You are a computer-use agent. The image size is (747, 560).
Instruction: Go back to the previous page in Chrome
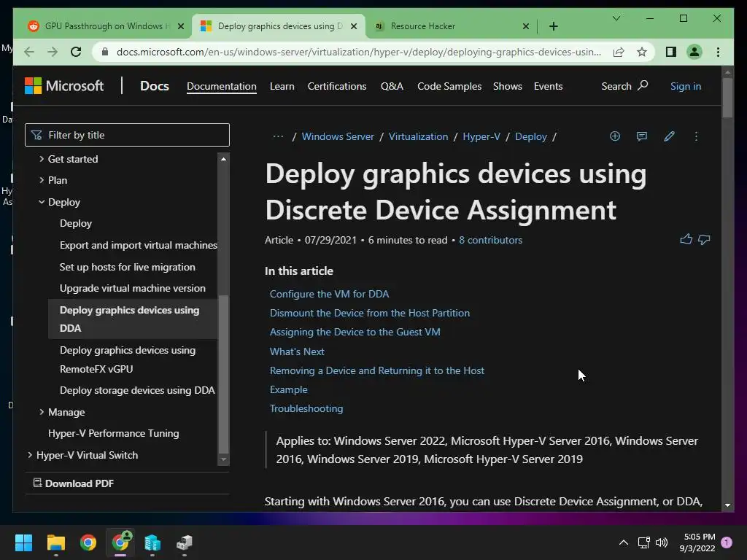[29, 52]
